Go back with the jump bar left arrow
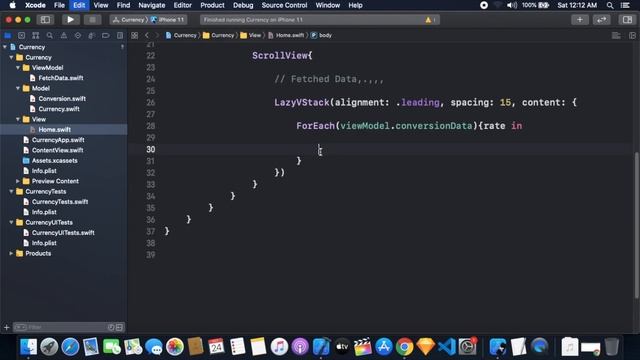This screenshot has height=360, width=640. (x=147, y=36)
